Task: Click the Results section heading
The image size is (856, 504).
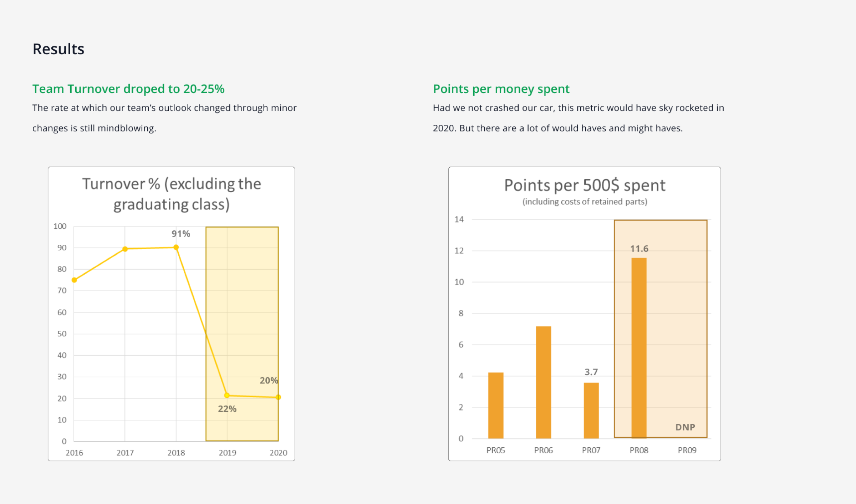Action: pos(58,49)
